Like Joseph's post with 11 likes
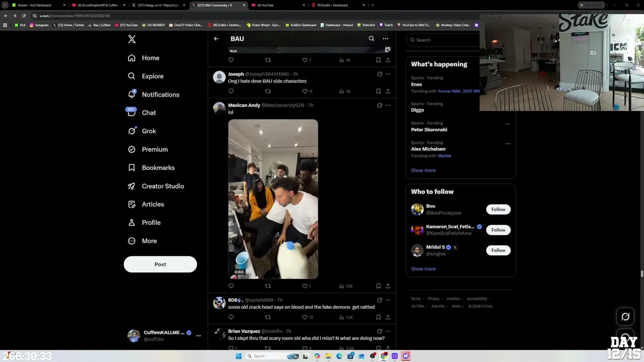This screenshot has height=362, width=644. point(307,91)
